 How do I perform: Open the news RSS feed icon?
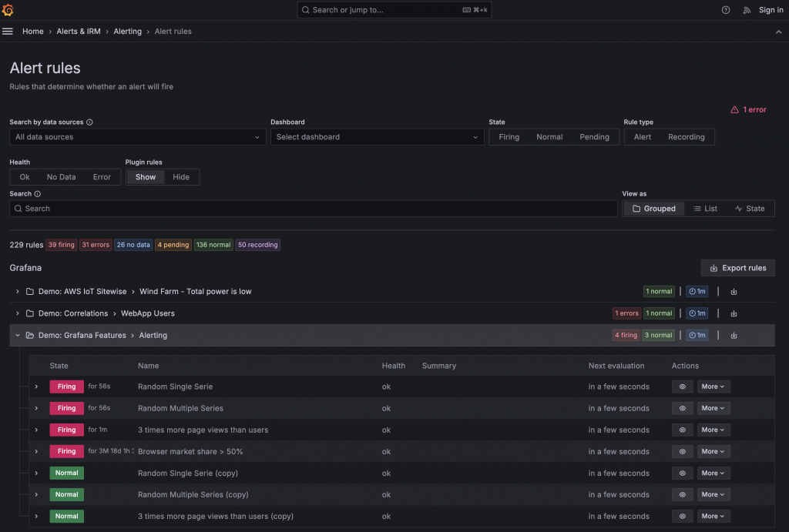coord(747,10)
